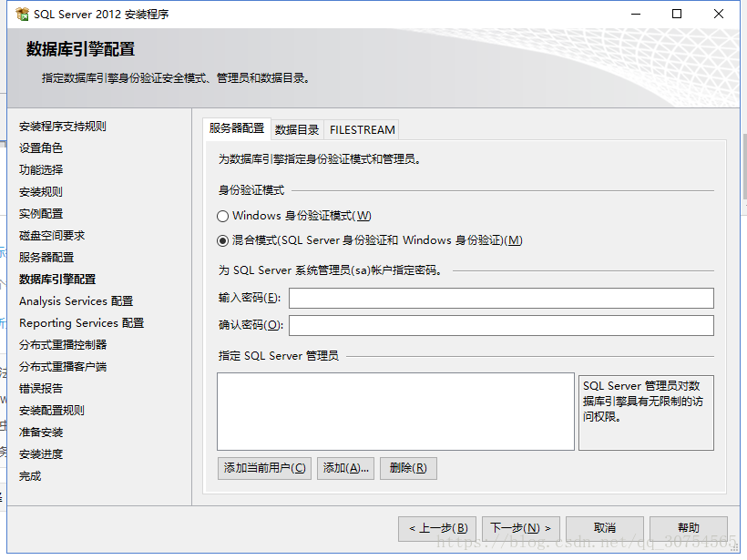
Task: Open help via 帮助 button
Action: (x=688, y=528)
